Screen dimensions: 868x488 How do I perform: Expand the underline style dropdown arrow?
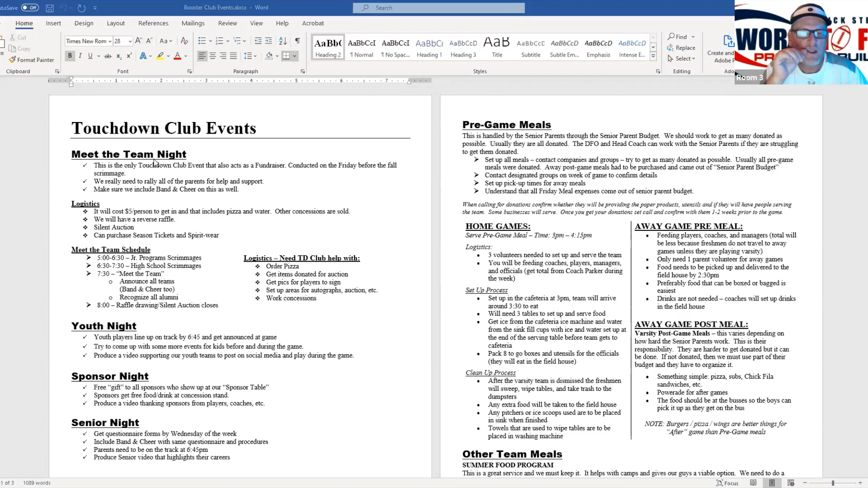(99, 56)
